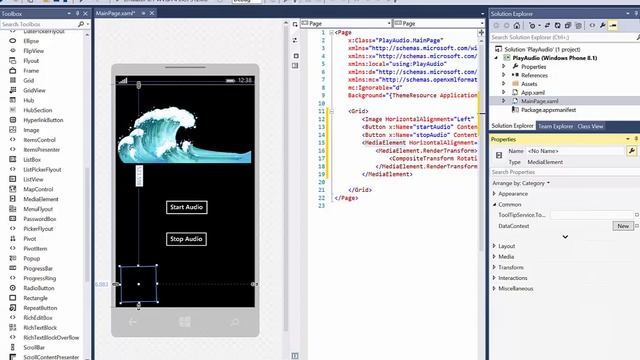This screenshot has height=360, width=640.
Task: Switch to the Class View tab
Action: tap(590, 126)
